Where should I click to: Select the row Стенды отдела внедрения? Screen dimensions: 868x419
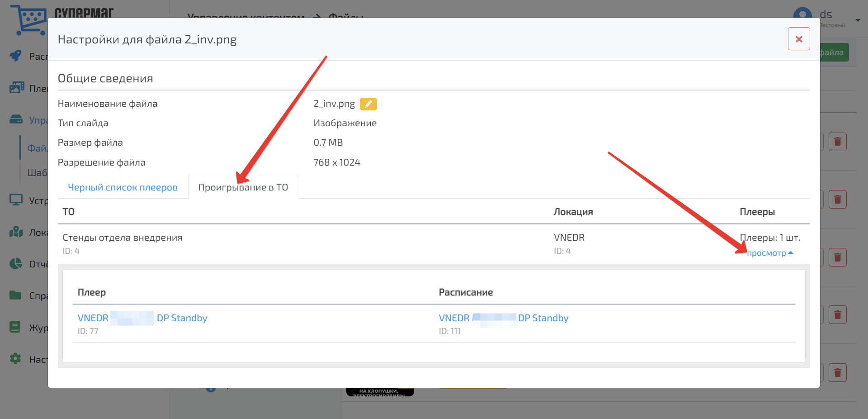(x=434, y=244)
